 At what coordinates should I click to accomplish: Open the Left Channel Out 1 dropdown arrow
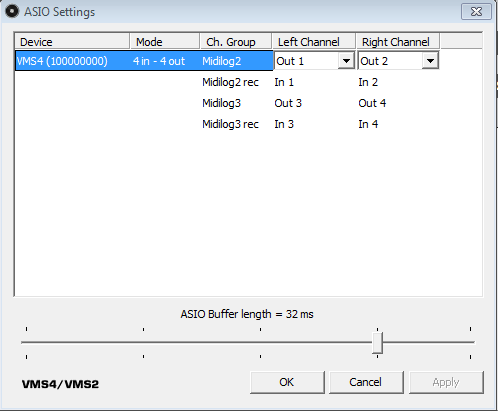pyautogui.click(x=346, y=61)
